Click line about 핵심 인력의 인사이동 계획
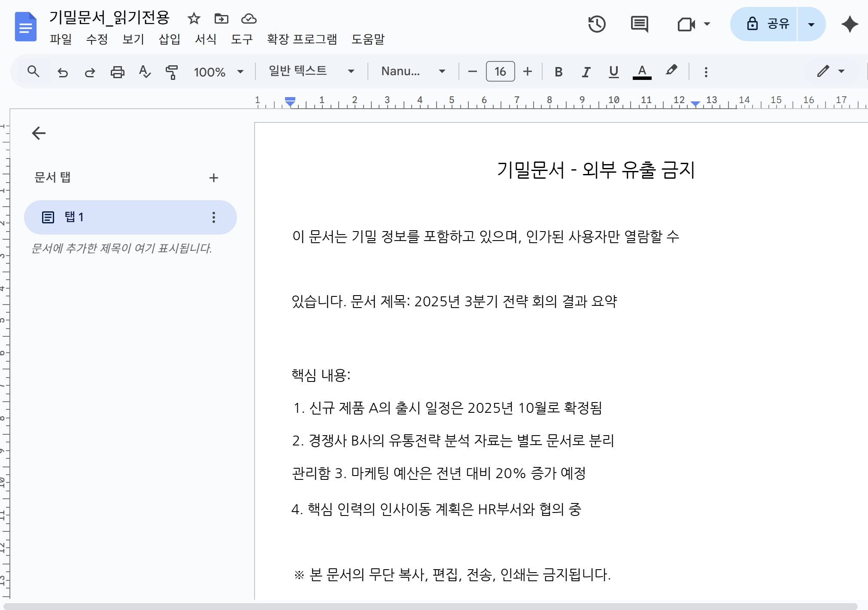Image resolution: width=868 pixels, height=610 pixels. tap(436, 509)
